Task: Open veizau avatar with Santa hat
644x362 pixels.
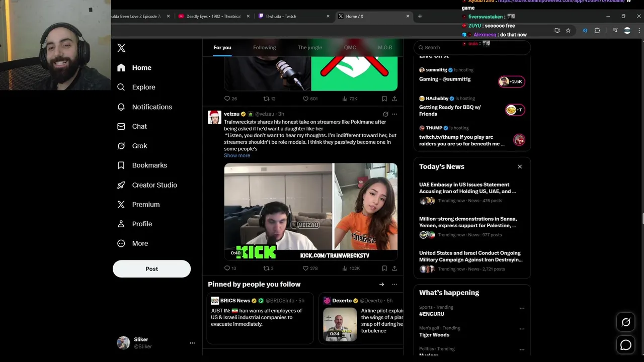Action: coord(214,117)
